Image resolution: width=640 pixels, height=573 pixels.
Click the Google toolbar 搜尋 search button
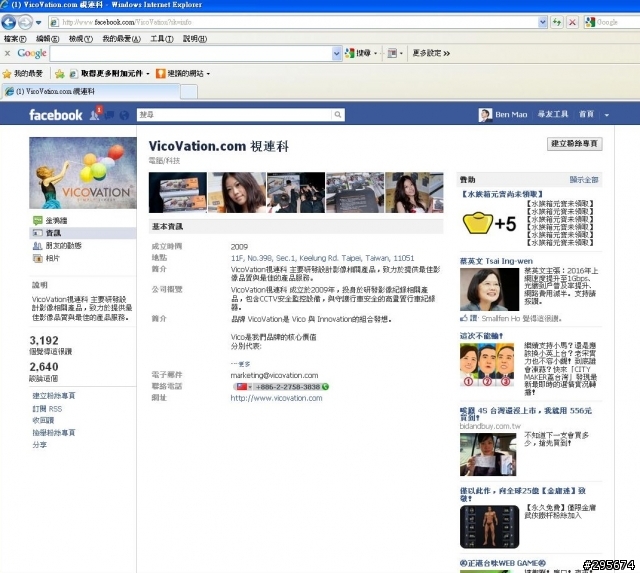pos(358,53)
